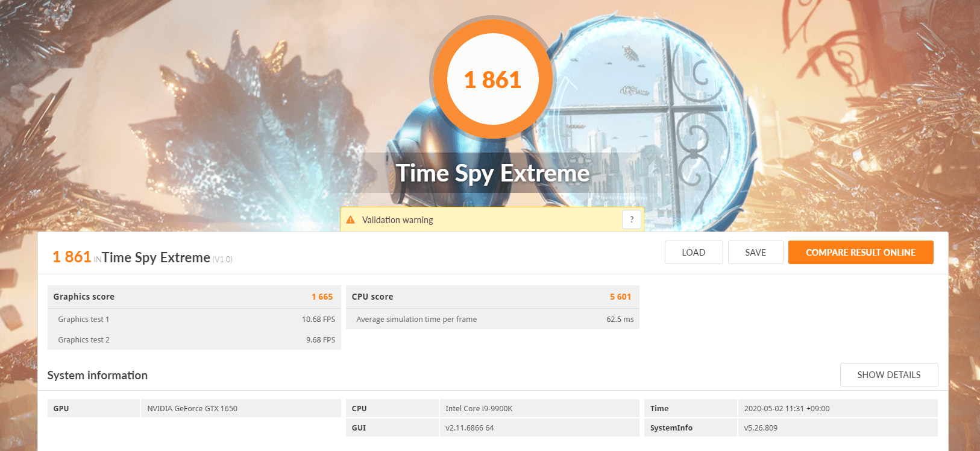Click the Validation warning banner text
Screen dimensions: 980x451
(x=398, y=220)
